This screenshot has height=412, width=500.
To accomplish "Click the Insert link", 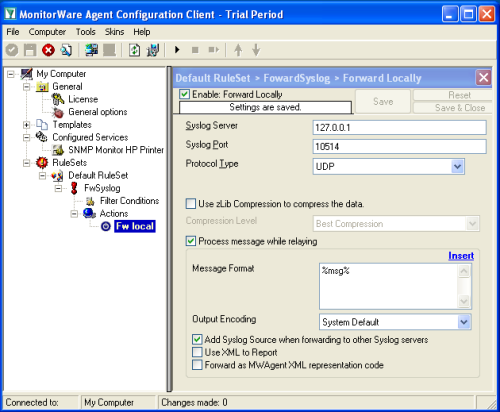I will coord(461,256).
